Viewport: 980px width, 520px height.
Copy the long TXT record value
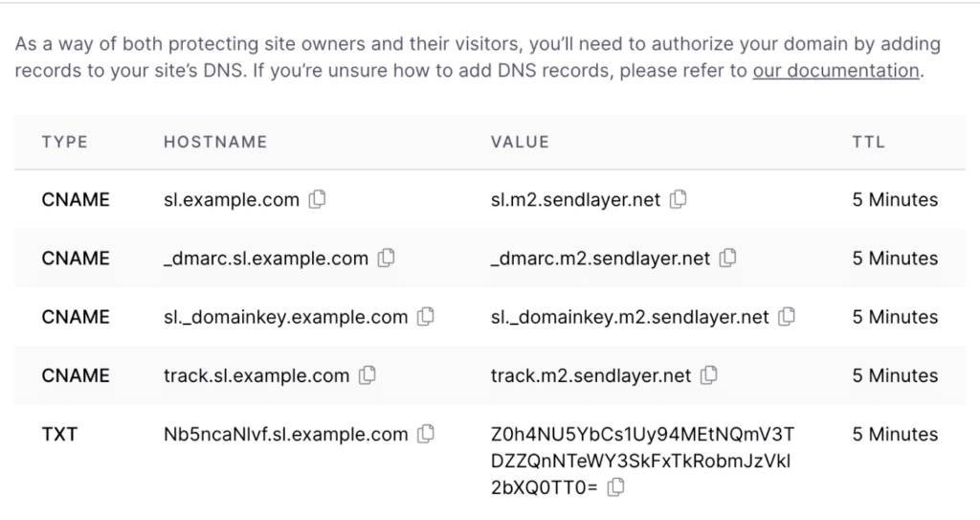point(616,488)
